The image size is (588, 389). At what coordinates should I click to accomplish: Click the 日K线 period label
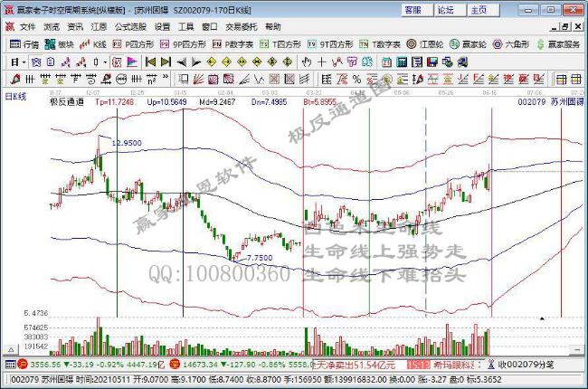click(x=15, y=97)
